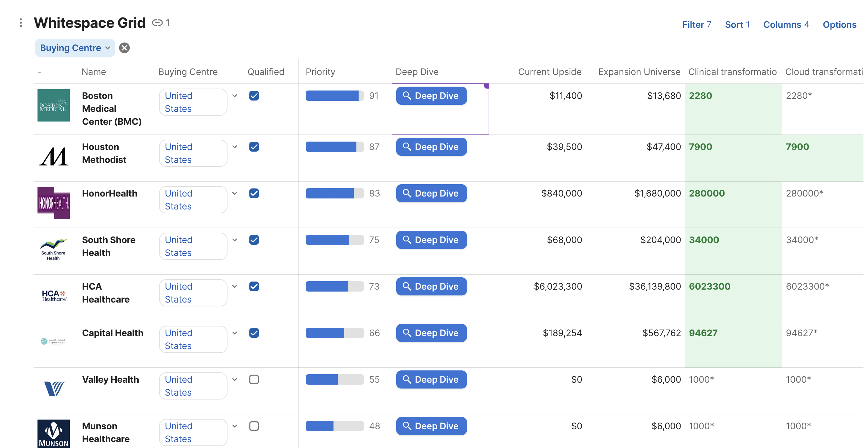Open Buying Centre dropdown for HonorHealth
Screen dimensions: 868x448
tap(235, 194)
